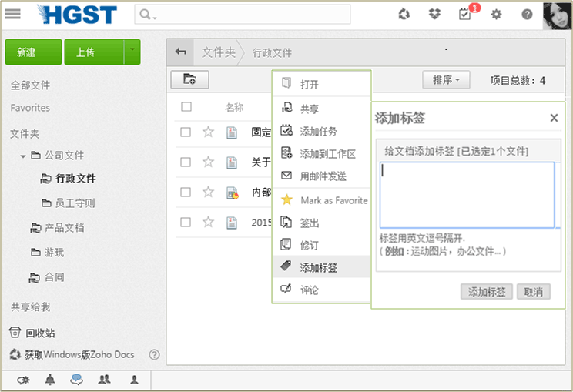The width and height of the screenshot is (573, 392).
Task: Choose 共享 in context menu
Action: 322,109
